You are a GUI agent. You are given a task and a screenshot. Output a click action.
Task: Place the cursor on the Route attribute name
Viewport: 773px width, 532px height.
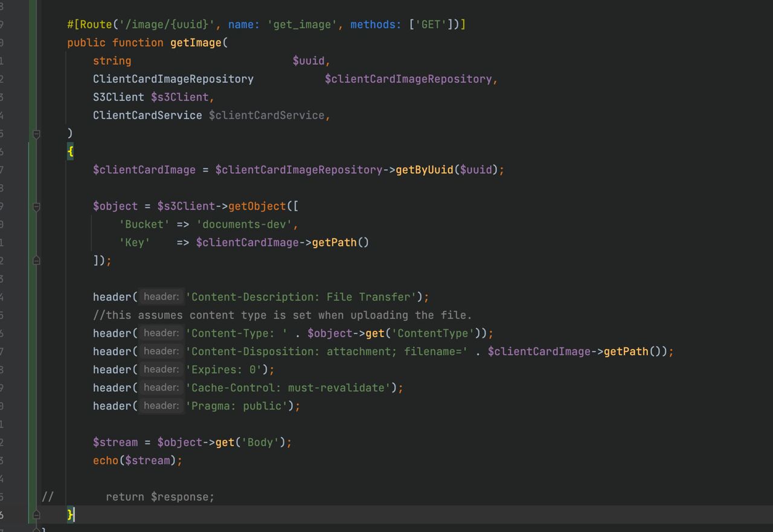pyautogui.click(x=96, y=25)
